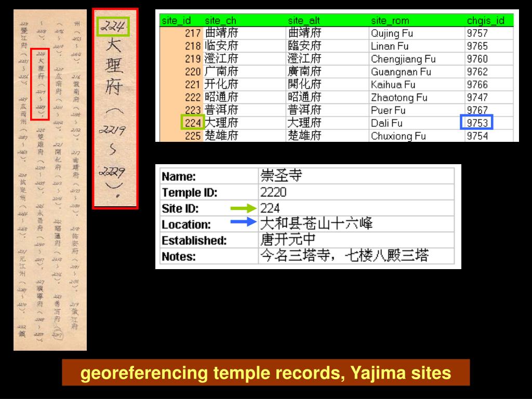
Task: Click the georeferencing temple records title banner
Action: [265, 373]
